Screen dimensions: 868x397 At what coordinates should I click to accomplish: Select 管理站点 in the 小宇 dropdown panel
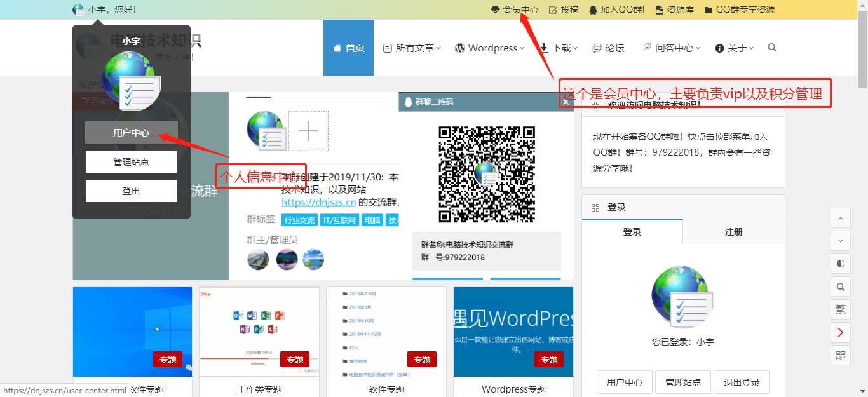point(132,162)
